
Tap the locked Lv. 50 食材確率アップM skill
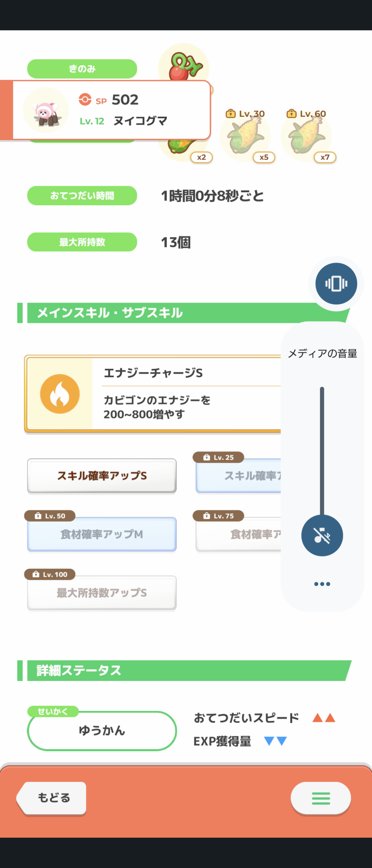[x=102, y=534]
